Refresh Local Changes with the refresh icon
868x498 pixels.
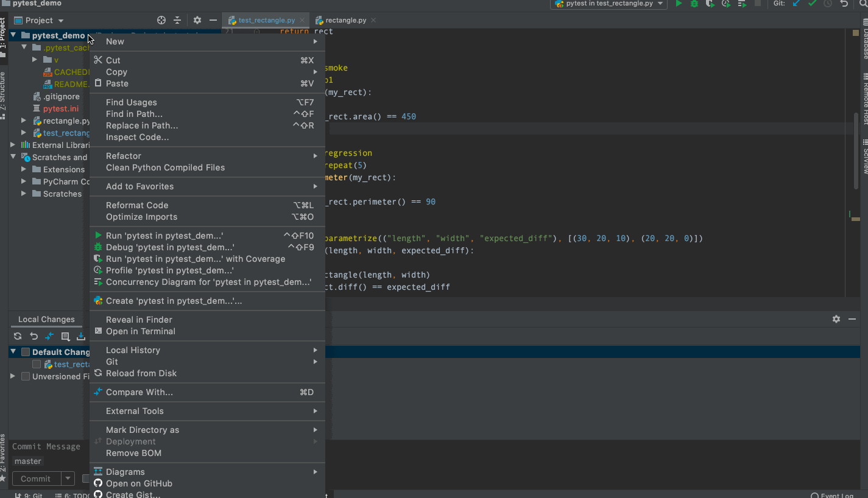pyautogui.click(x=18, y=336)
